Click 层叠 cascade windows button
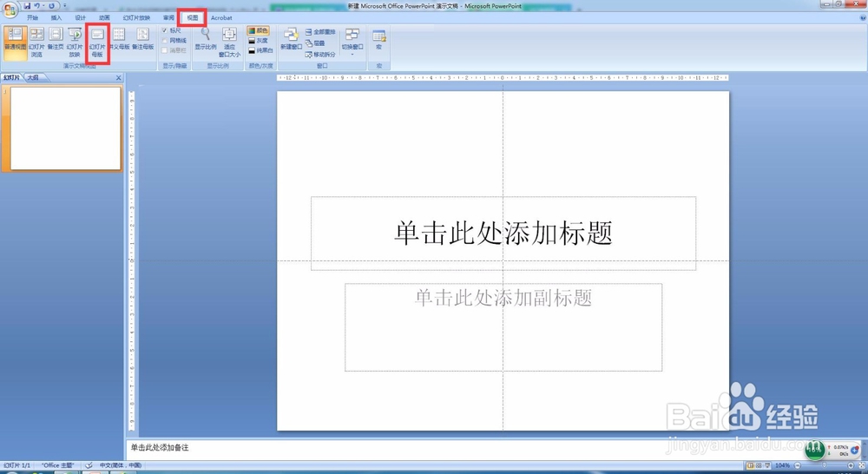The image size is (868, 474). 316,43
